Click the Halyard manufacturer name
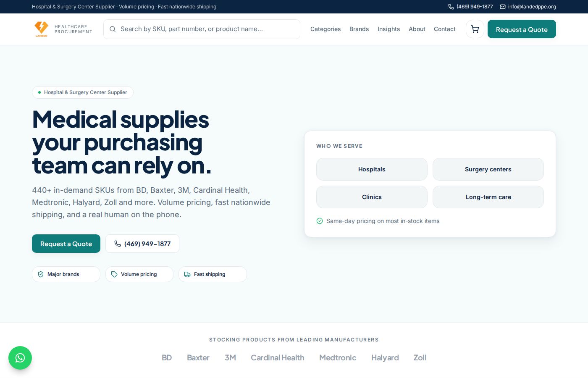 (x=385, y=358)
